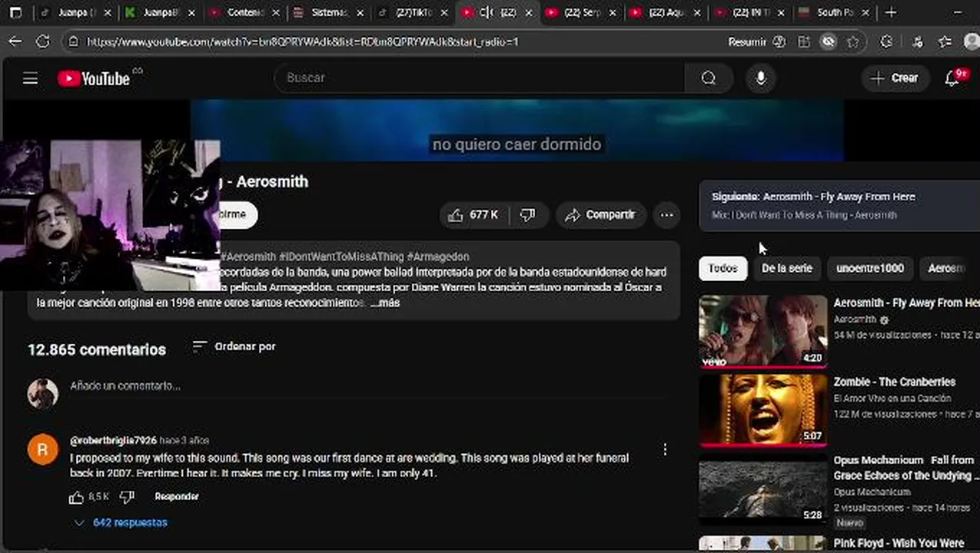The width and height of the screenshot is (980, 553).
Task: Open a new browser tab
Action: (890, 12)
